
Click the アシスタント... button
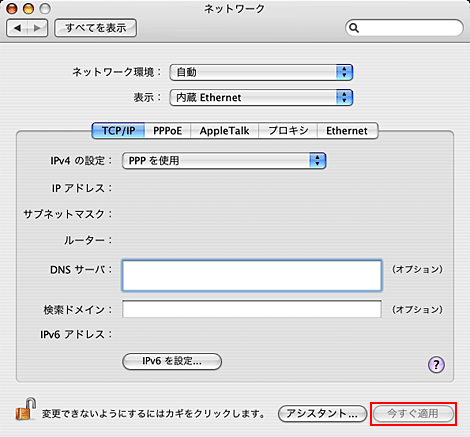(322, 414)
